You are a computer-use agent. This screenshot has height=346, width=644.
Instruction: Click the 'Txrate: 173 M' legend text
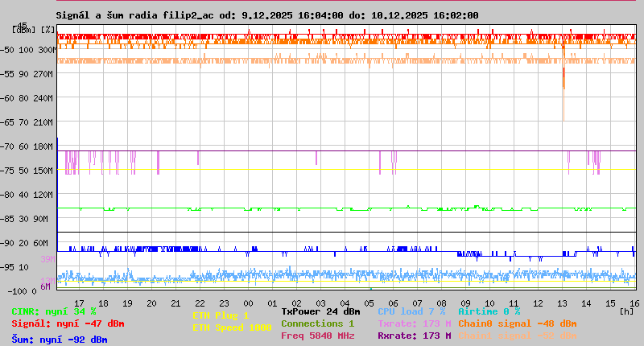[415, 323]
